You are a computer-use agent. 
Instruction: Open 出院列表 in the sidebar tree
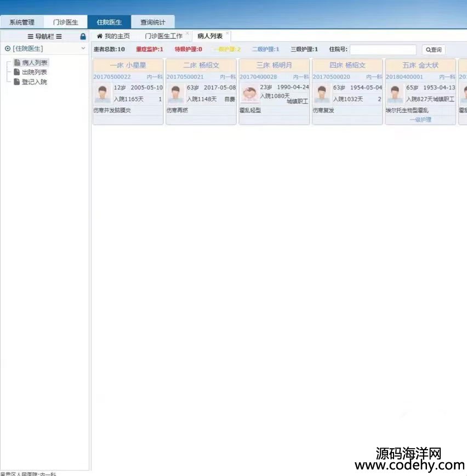click(35, 72)
